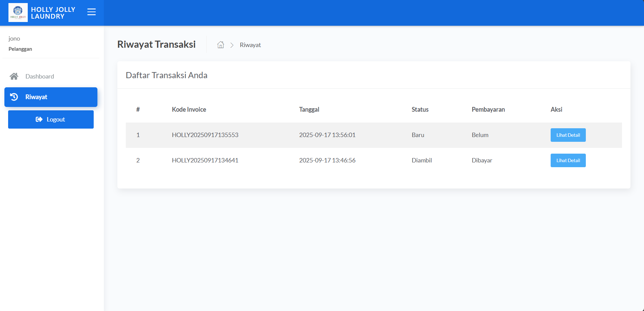Click the Riwayat breadcrumb text

point(250,45)
